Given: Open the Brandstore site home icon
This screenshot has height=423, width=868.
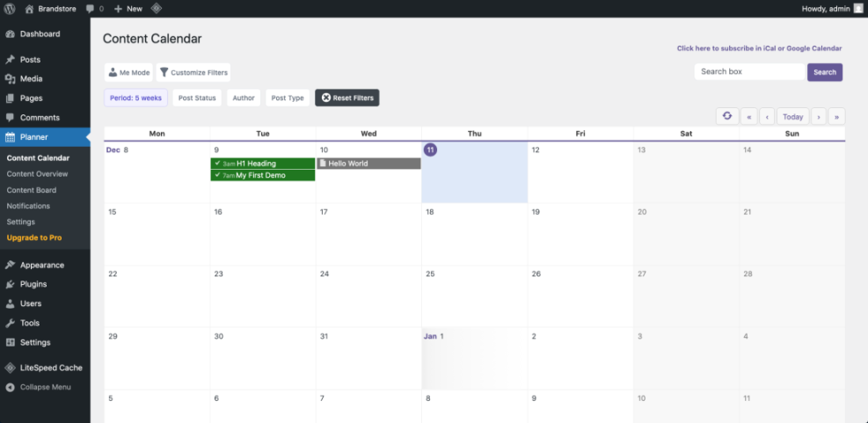Looking at the screenshot, I should [30, 8].
